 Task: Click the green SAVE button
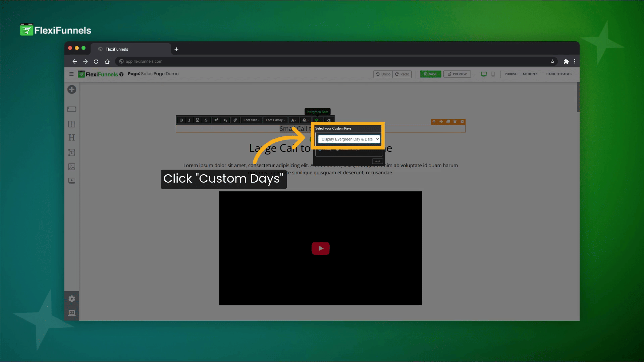click(430, 74)
